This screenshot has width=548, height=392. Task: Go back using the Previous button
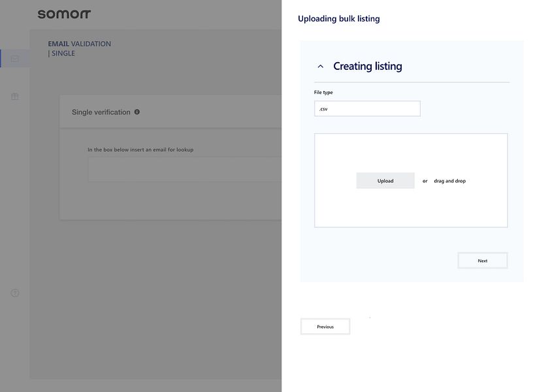coord(325,326)
